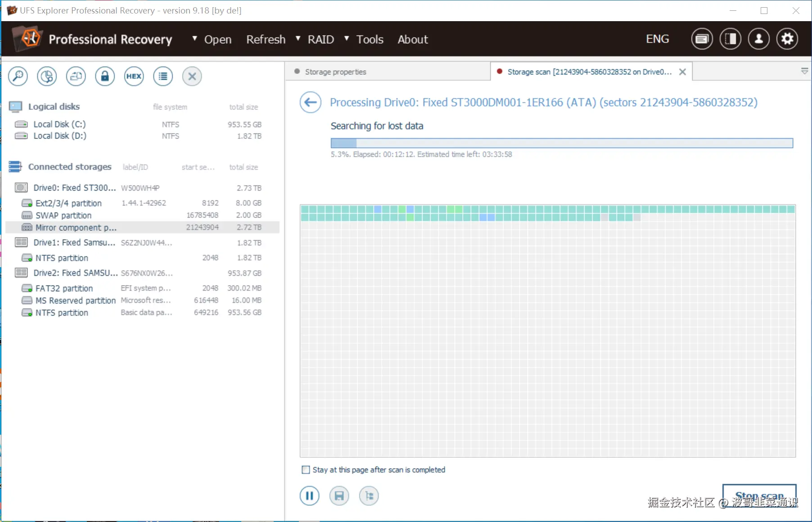Image resolution: width=812 pixels, height=522 pixels.
Task: Select the Ext2/3/4 partition row
Action: pyautogui.click(x=142, y=203)
